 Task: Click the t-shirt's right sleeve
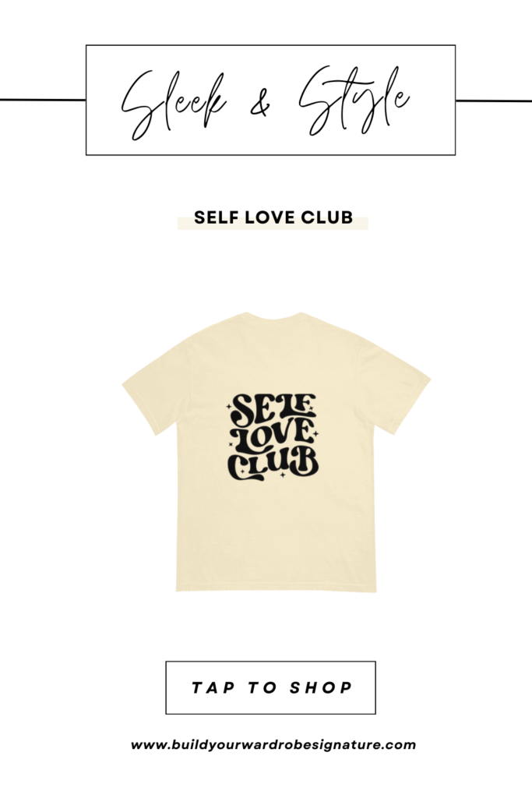394,387
